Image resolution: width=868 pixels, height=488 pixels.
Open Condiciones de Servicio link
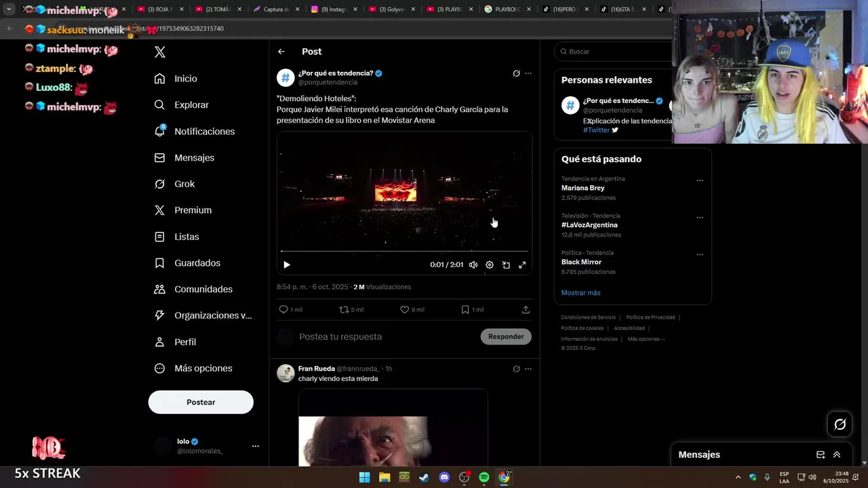[589, 317]
